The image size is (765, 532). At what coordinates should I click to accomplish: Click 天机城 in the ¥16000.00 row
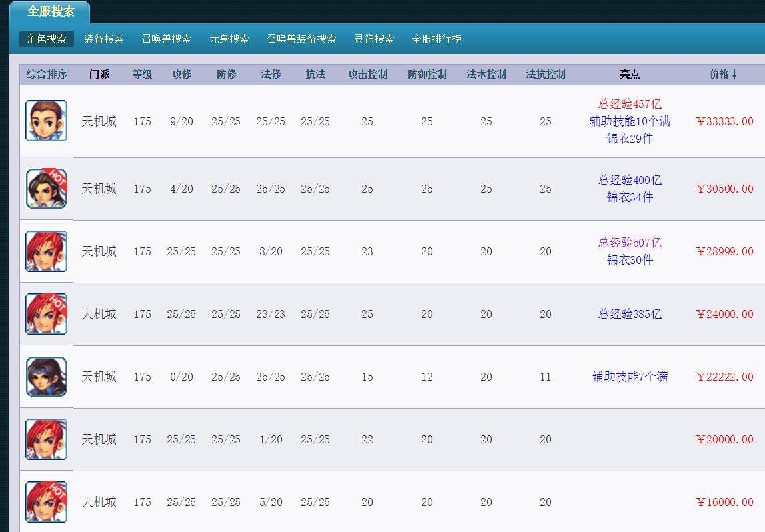[x=99, y=502]
